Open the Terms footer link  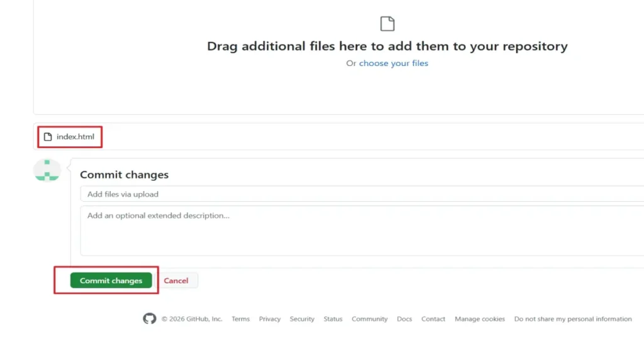pos(241,319)
